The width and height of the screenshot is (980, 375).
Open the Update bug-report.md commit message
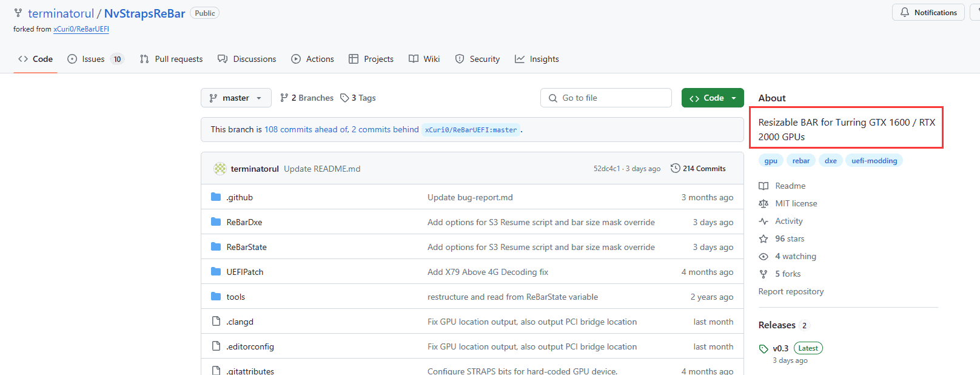click(470, 197)
